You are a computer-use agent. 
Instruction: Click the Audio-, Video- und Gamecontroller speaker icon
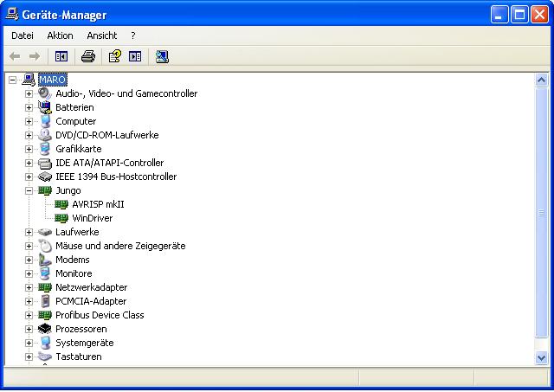pos(45,93)
